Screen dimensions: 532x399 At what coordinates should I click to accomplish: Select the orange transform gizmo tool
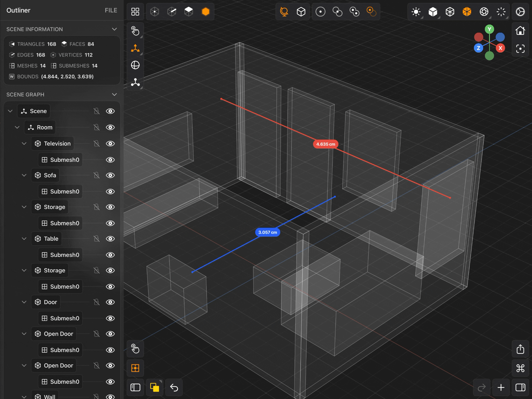tap(135, 48)
